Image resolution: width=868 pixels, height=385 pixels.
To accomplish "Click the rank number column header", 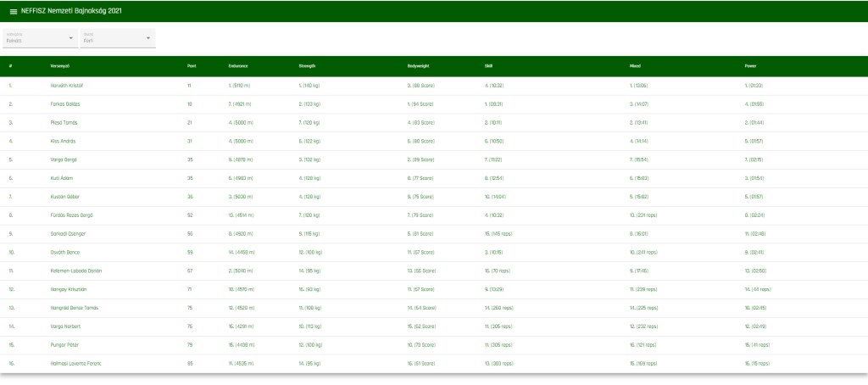I will point(10,65).
